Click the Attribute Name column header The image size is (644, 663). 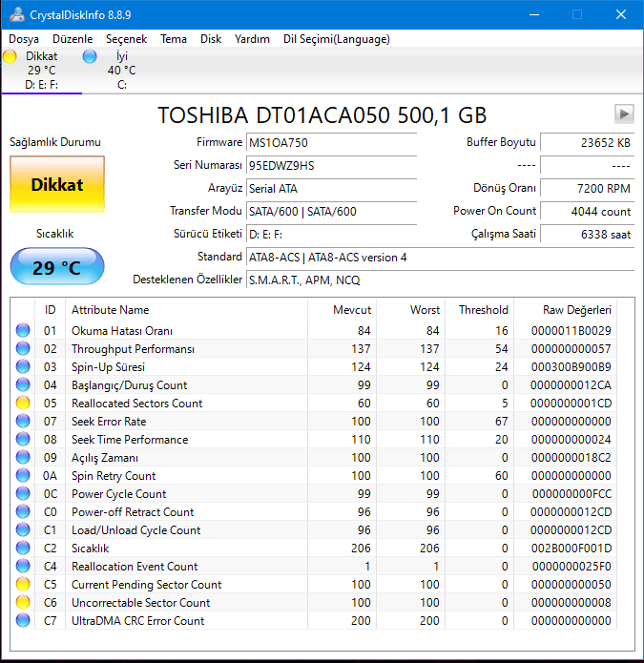[186, 310]
